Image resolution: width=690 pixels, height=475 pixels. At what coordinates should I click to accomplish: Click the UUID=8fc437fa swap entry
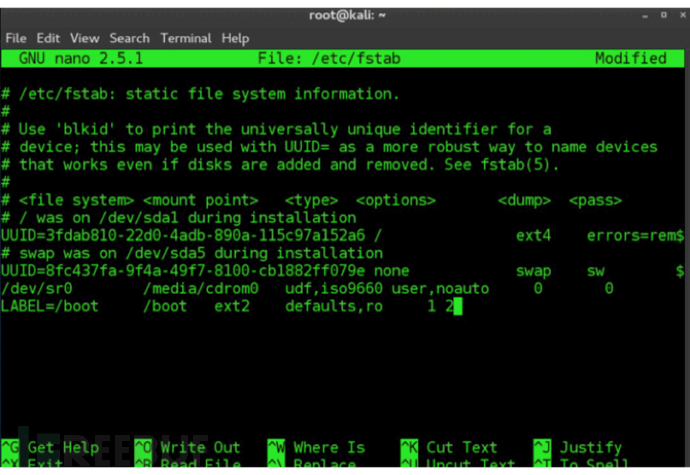click(183, 271)
